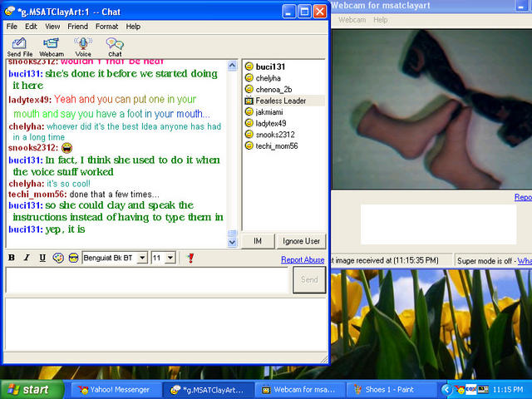Click the cox system tray icon
532x399 pixels.
pos(471,389)
